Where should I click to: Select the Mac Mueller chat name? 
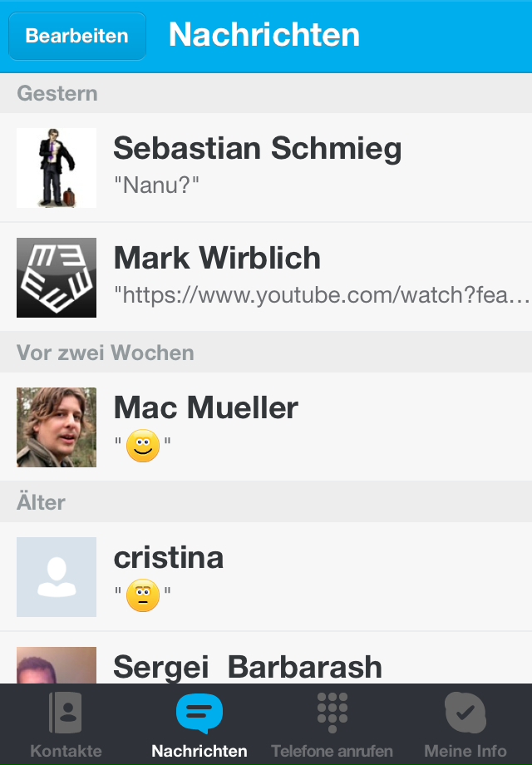pyautogui.click(x=206, y=407)
